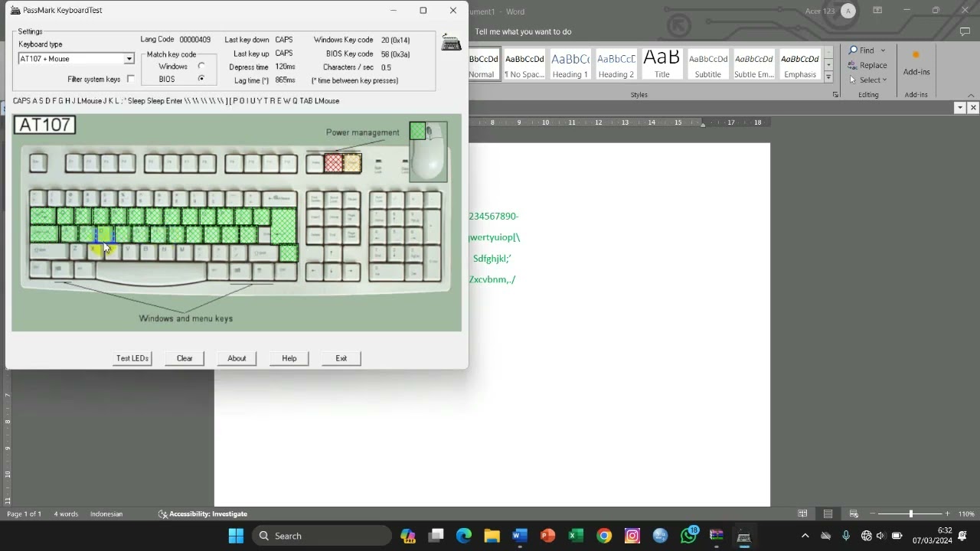Click the Indonesian language indicator
Viewport: 980px width, 551px height.
click(x=106, y=514)
